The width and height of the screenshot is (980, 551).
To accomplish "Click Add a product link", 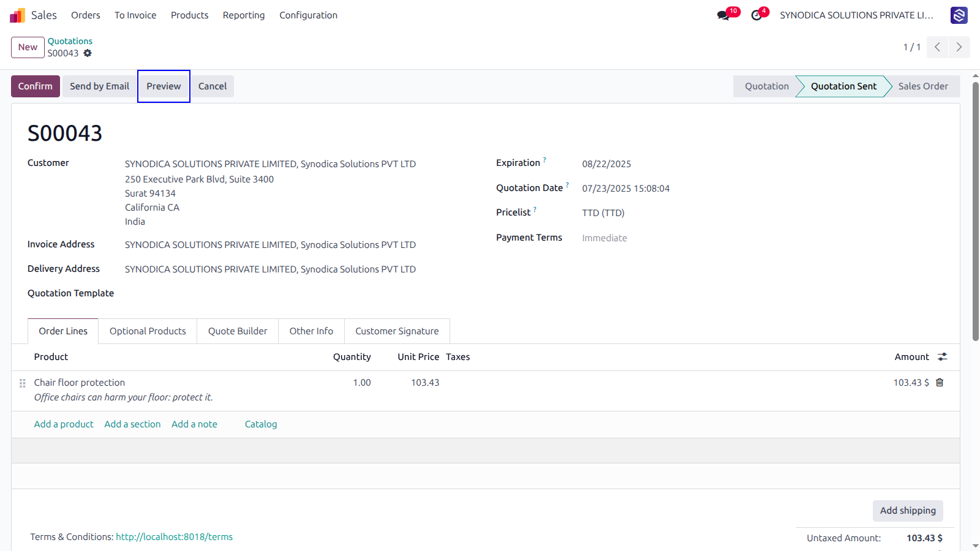I will pyautogui.click(x=64, y=424).
